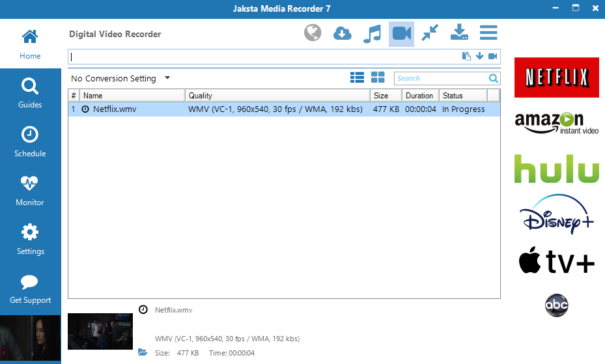
Task: Open the file folder icon near Size
Action: point(143,352)
